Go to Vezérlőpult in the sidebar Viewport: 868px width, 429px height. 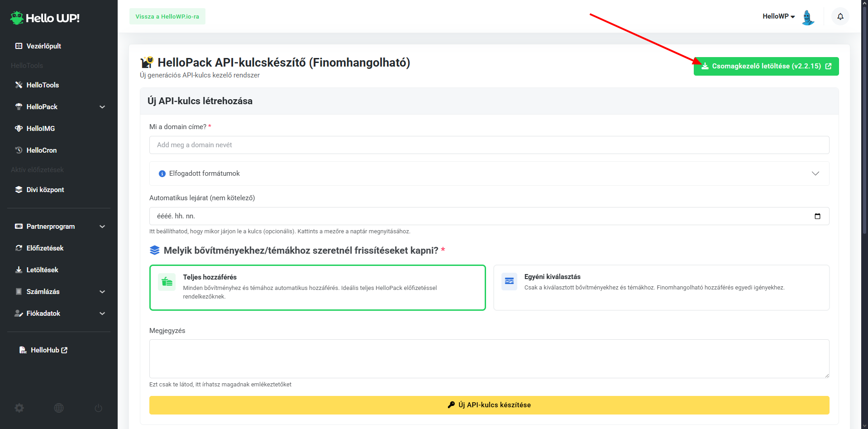(x=43, y=46)
